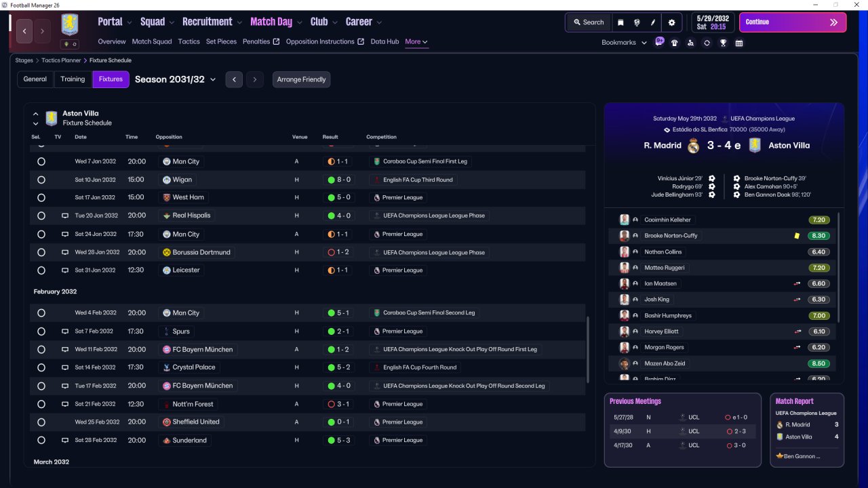Image resolution: width=868 pixels, height=488 pixels.
Task: Click the calendar icon in bookmarks bar
Action: click(x=739, y=43)
